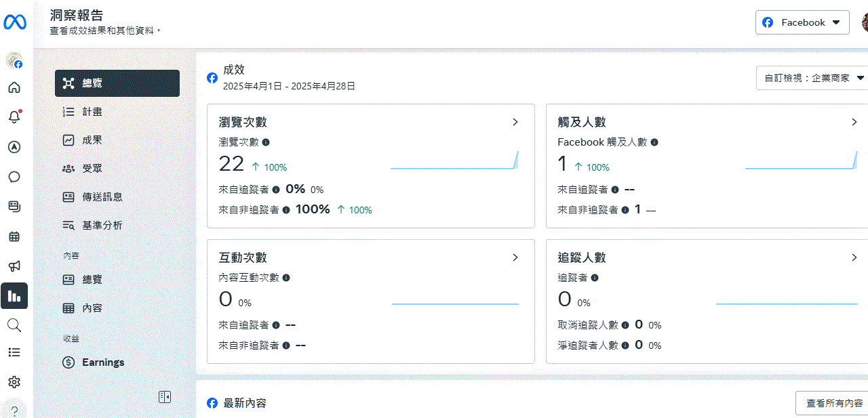Open the help question mark icon
This screenshot has width=868, height=418.
14,411
